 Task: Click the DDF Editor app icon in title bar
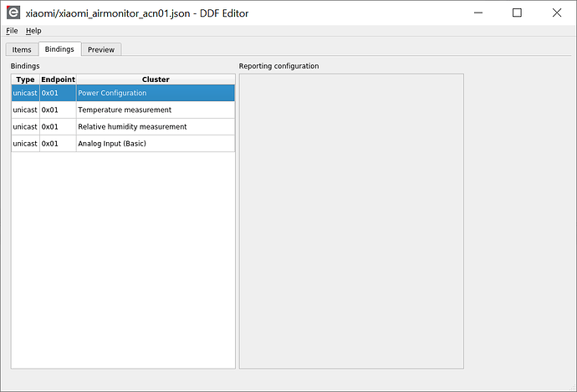13,13
